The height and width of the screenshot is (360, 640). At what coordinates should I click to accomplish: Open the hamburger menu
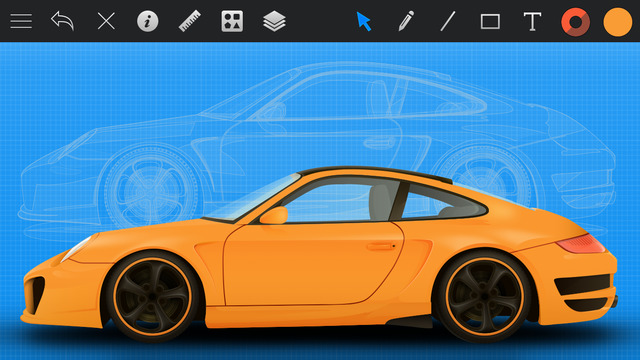coord(21,21)
